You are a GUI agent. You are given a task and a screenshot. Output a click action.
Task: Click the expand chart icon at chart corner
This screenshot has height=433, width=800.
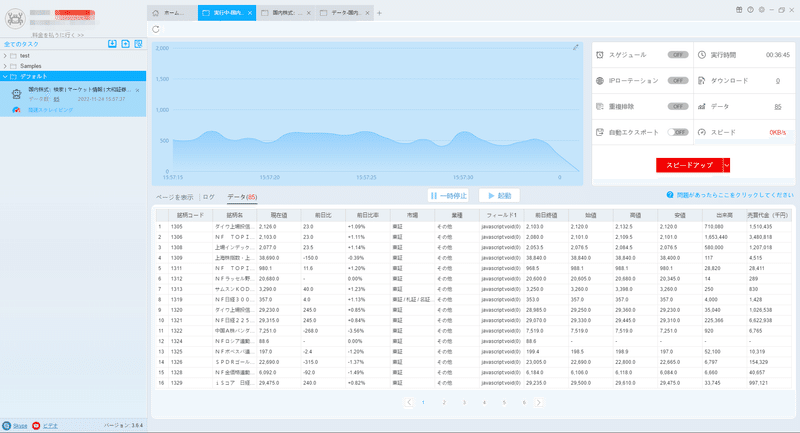coord(576,47)
